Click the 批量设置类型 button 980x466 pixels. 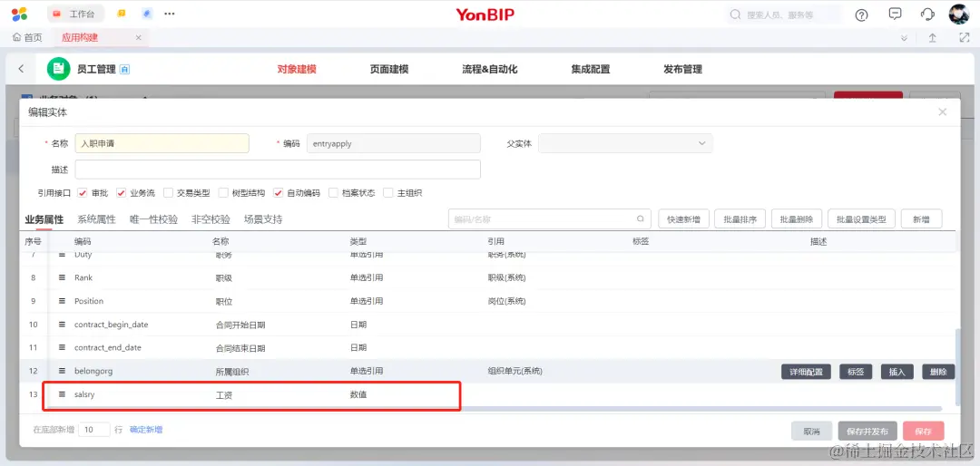pyautogui.click(x=861, y=219)
